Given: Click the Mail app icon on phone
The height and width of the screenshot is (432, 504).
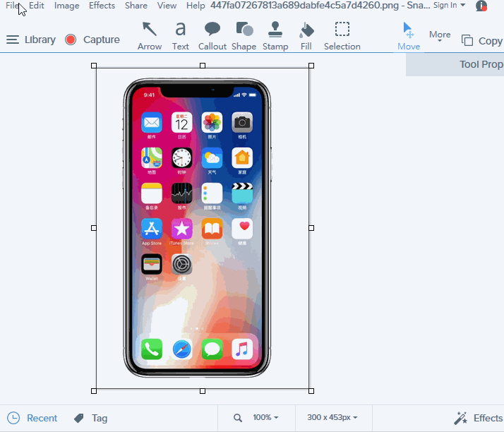Looking at the screenshot, I should 152,122.
